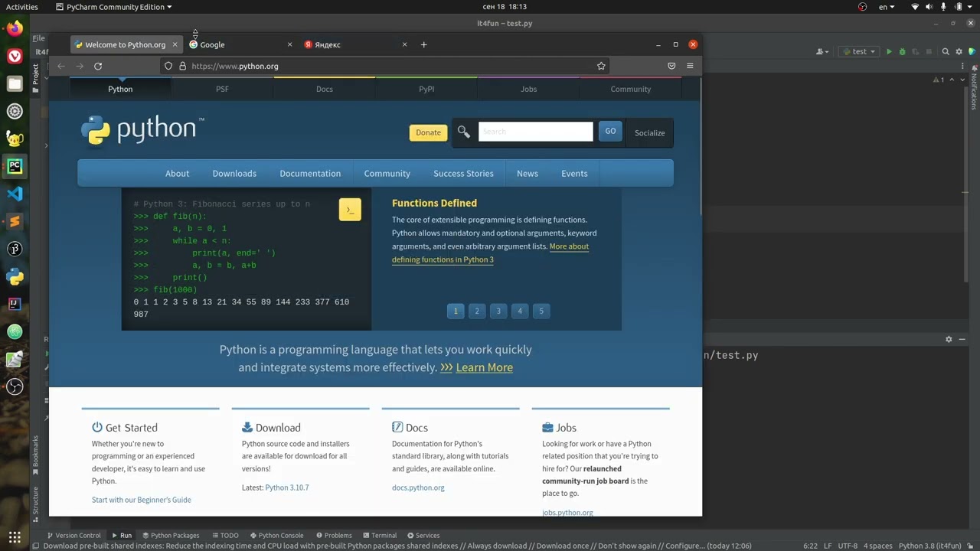The image size is (980, 551).
Task: Open OBS Studio from the dock
Action: (15, 386)
